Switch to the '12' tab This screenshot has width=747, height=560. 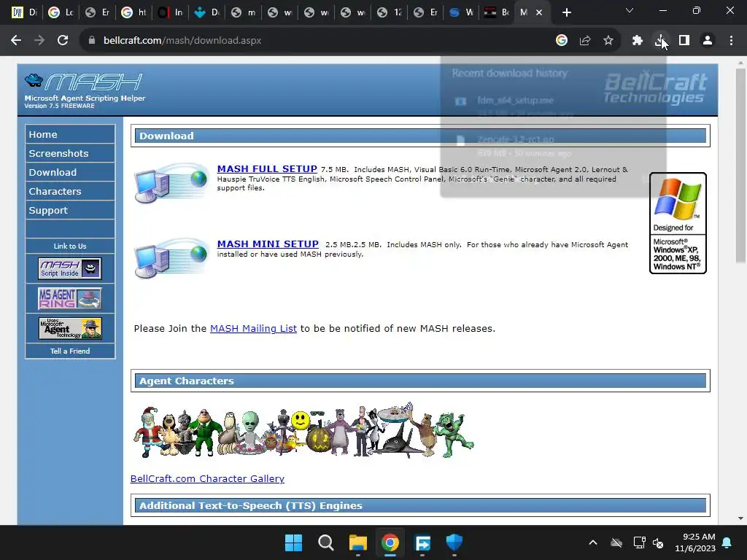coord(390,12)
